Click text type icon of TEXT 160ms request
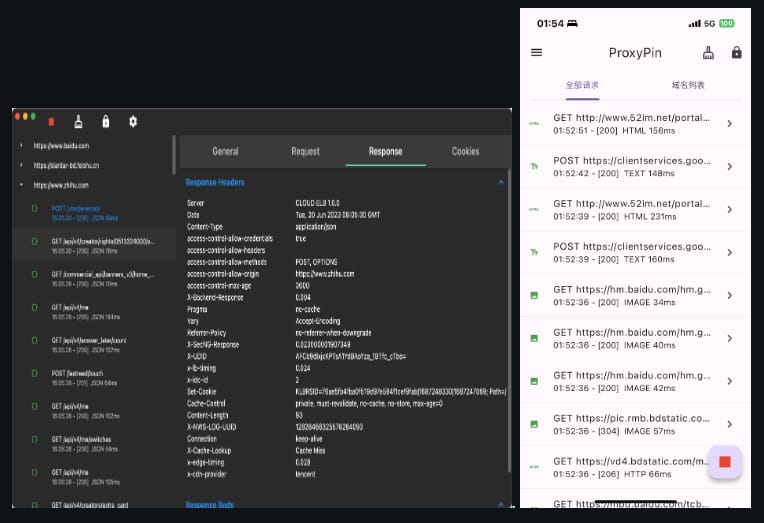The width and height of the screenshot is (764, 523). (x=534, y=252)
